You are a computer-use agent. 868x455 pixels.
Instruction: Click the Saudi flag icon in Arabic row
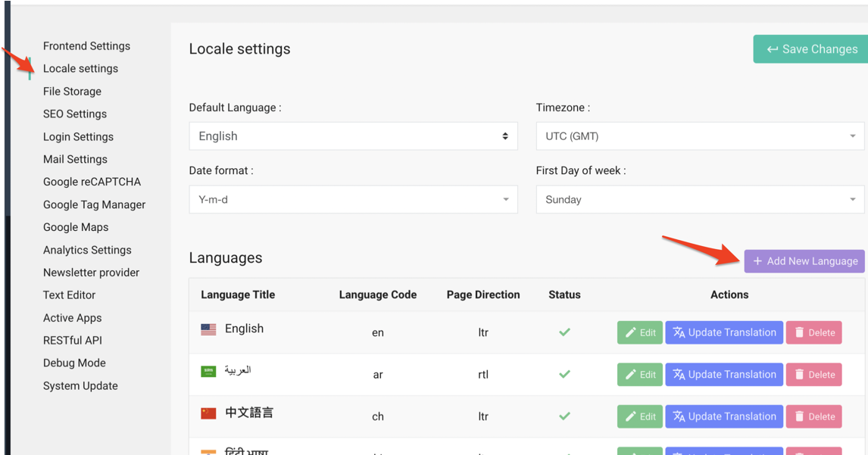(208, 372)
